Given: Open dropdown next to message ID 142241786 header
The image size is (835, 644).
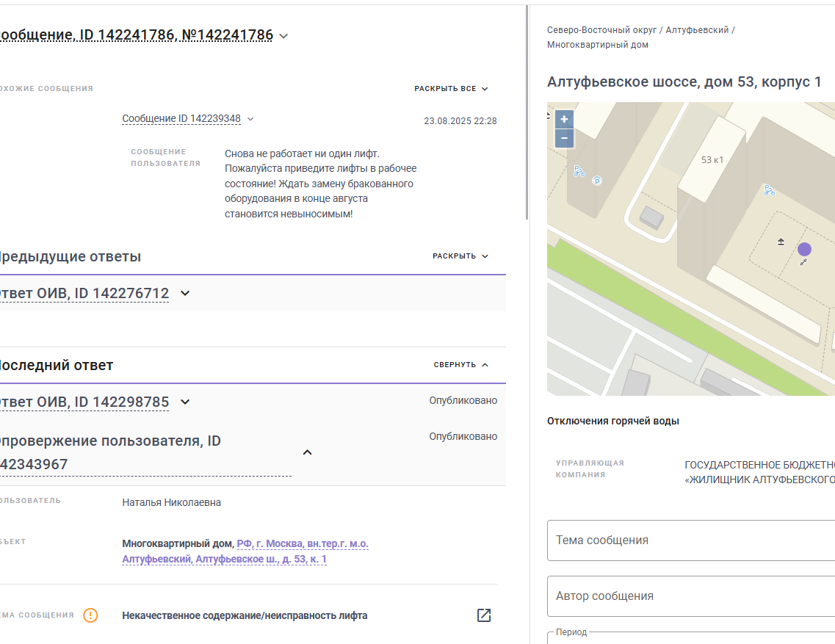Looking at the screenshot, I should pos(283,36).
